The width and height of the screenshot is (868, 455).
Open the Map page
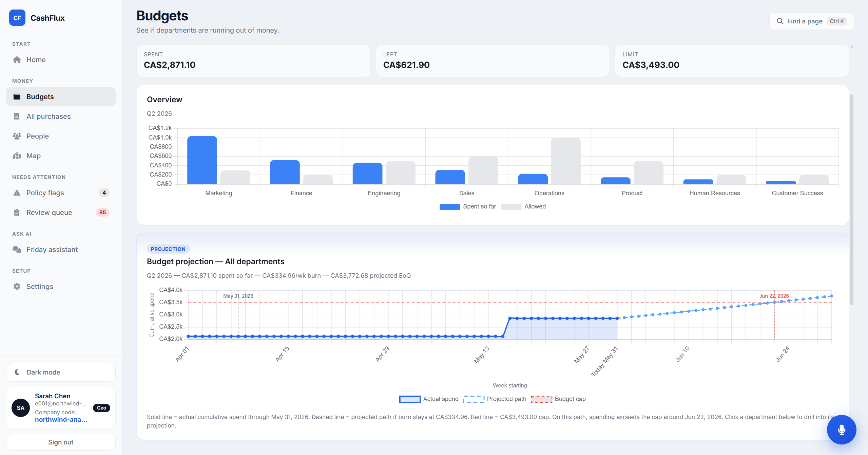(61, 156)
